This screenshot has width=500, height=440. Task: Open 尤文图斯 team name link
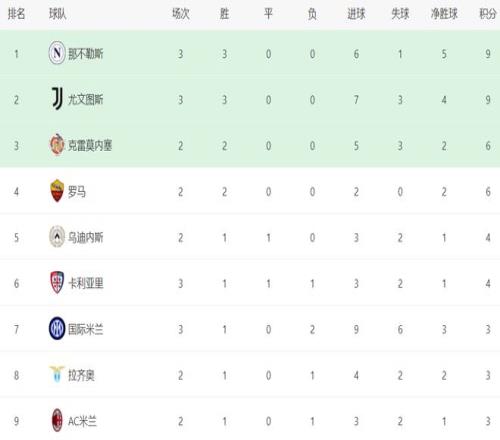tap(86, 99)
